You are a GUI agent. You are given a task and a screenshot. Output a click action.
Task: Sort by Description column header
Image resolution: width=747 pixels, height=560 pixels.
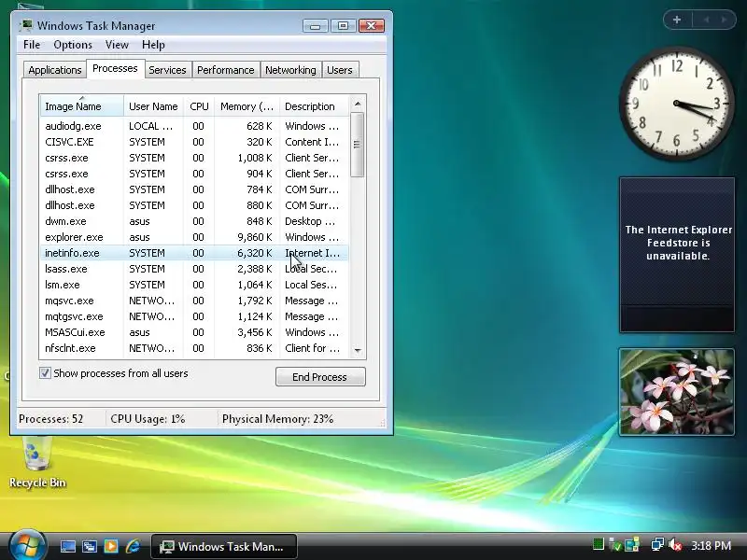(314, 106)
